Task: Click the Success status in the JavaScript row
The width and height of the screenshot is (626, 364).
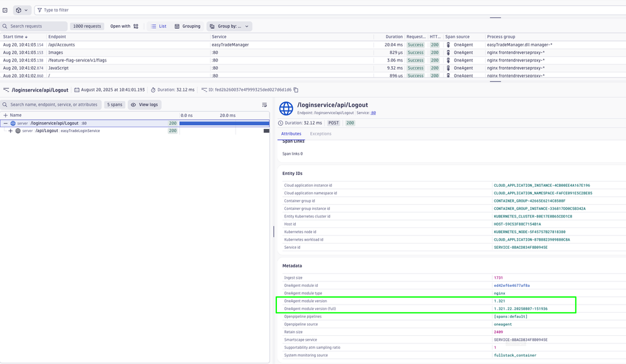Action: pos(415,68)
